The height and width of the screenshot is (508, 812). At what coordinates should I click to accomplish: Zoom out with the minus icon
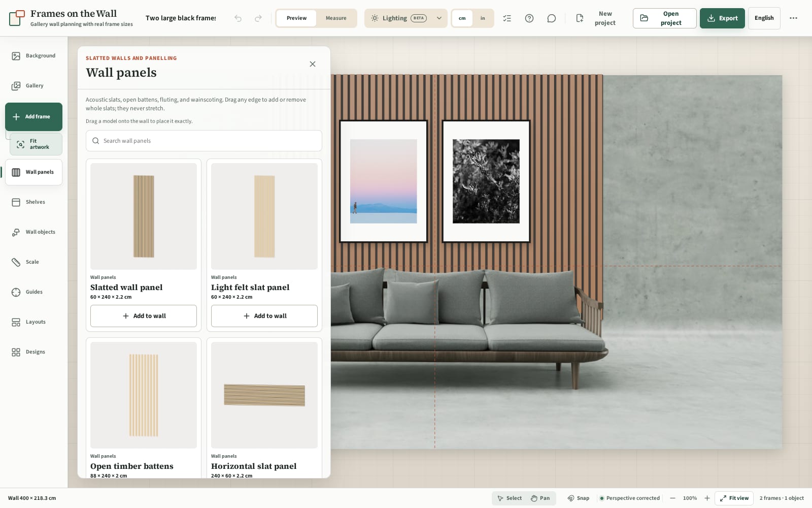[x=672, y=498]
